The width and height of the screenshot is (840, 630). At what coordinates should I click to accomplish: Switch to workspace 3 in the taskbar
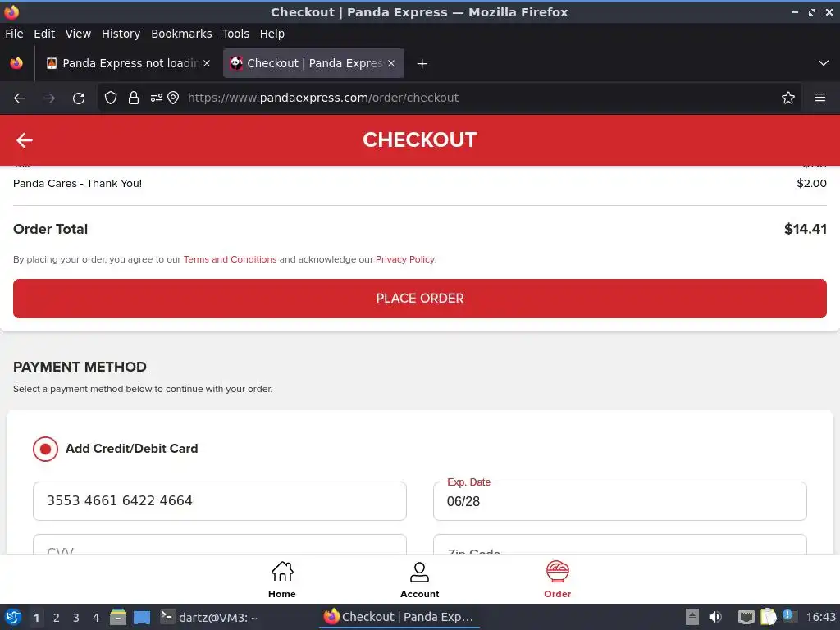[76, 618]
